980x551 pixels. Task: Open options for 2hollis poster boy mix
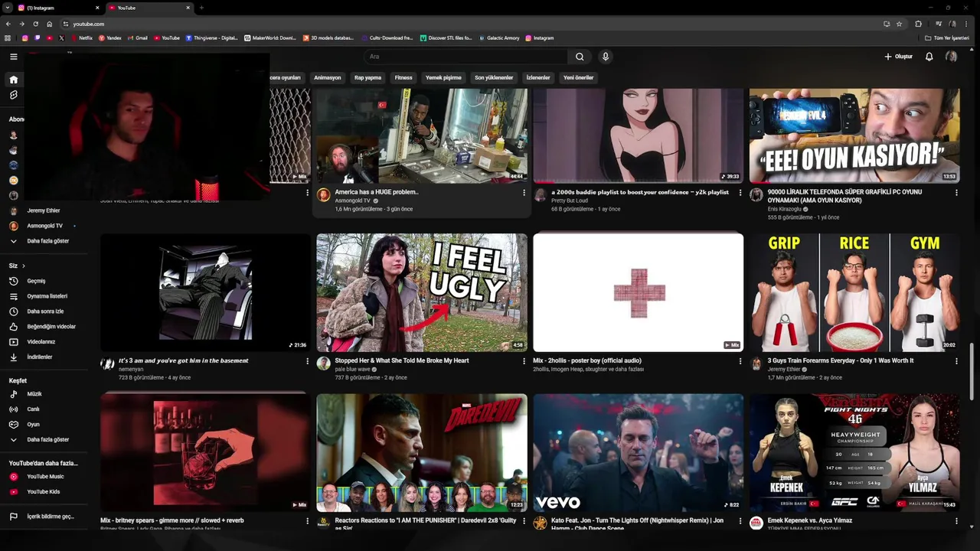point(740,361)
